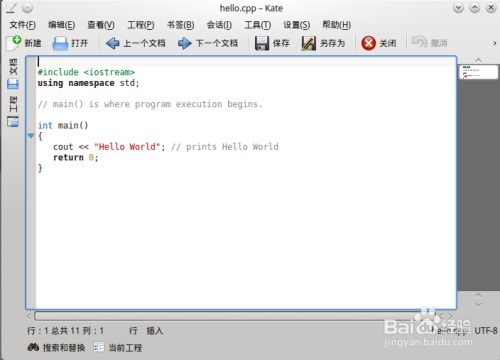The height and width of the screenshot is (360, 500).
Task: Switch to next document with right arrow
Action: (x=184, y=43)
